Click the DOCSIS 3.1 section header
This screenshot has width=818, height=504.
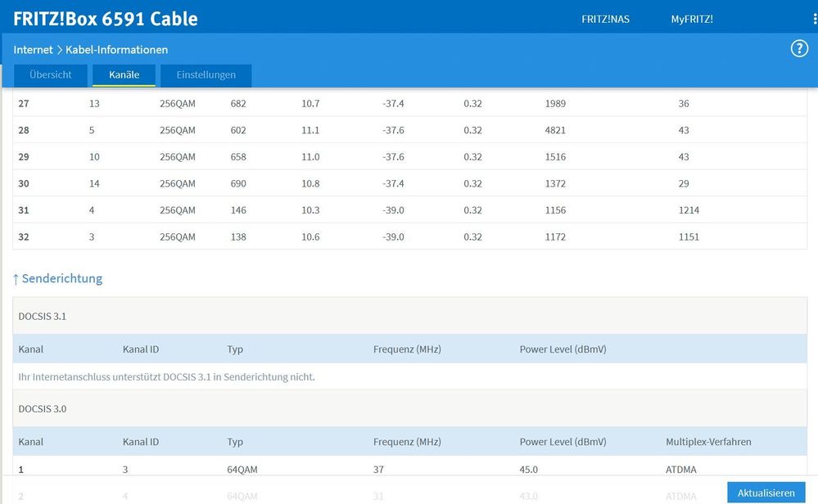pos(44,316)
